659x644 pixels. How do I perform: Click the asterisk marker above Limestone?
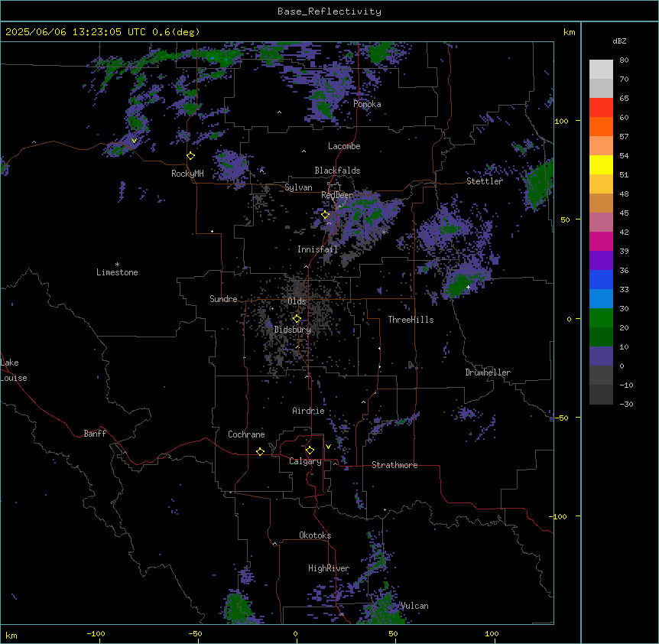117,265
